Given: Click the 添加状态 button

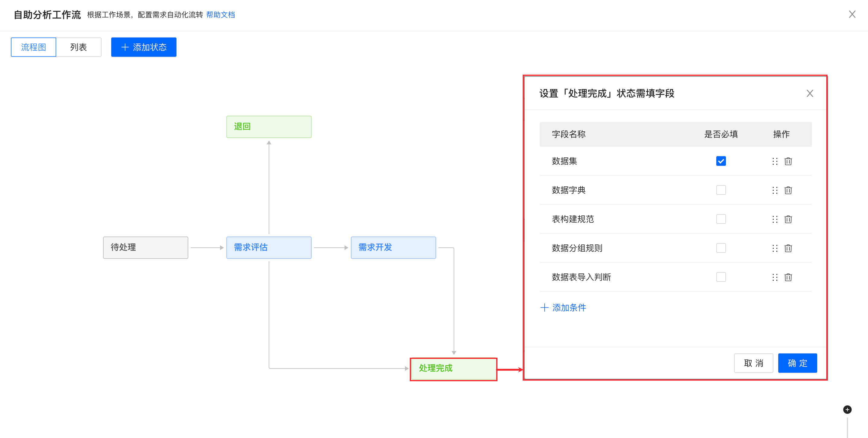Looking at the screenshot, I should 144,47.
